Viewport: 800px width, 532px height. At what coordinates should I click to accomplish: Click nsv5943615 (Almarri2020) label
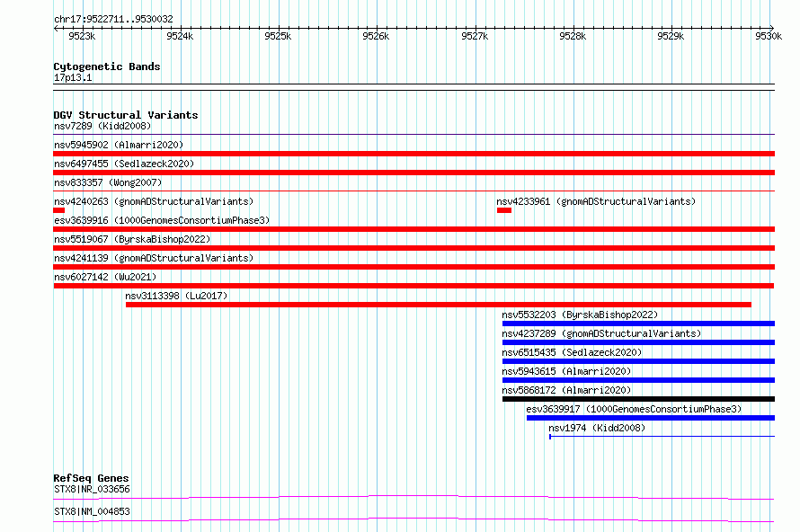(566, 371)
